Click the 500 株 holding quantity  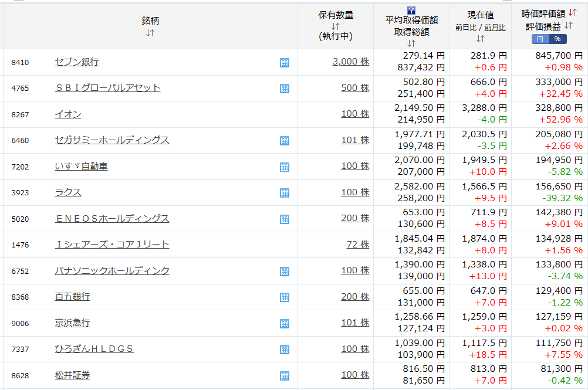point(355,87)
